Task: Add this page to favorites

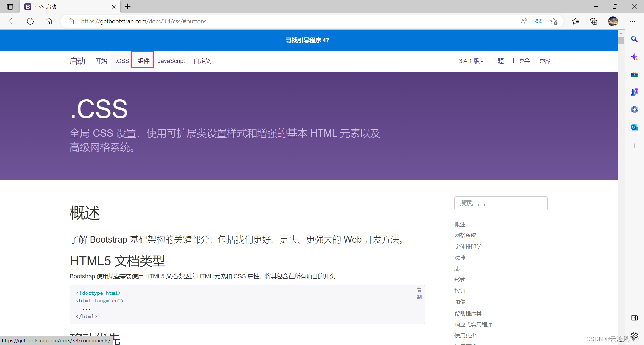Action: [x=554, y=21]
